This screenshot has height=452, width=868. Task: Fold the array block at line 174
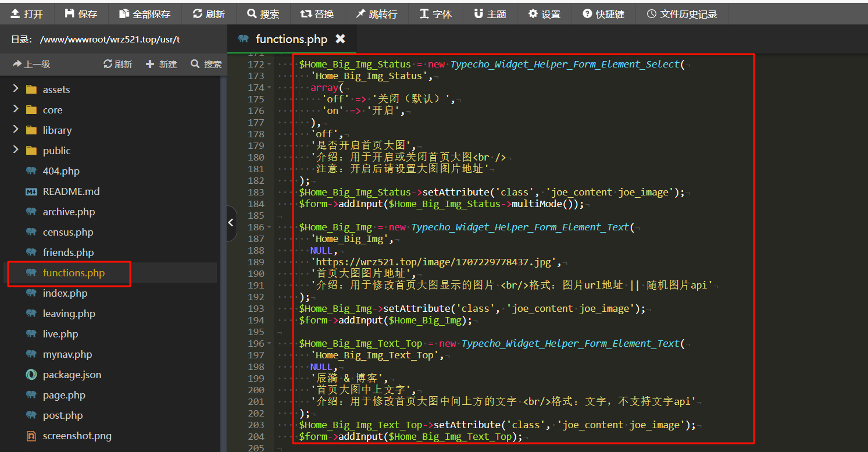(269, 87)
